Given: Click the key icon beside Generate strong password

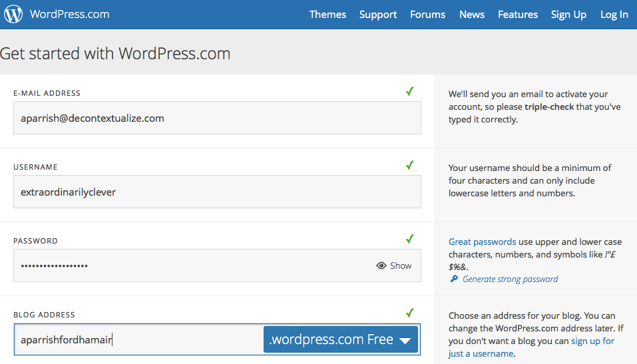Looking at the screenshot, I should pos(454,279).
